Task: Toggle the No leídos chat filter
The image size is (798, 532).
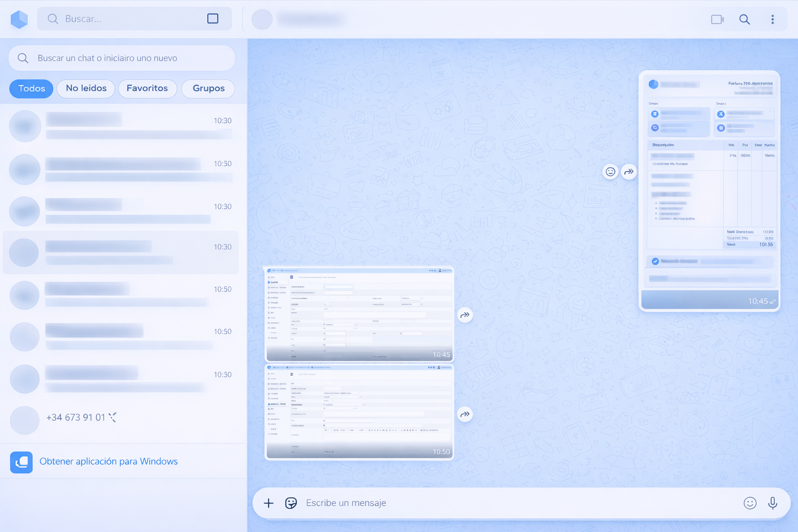Action: pos(86,88)
